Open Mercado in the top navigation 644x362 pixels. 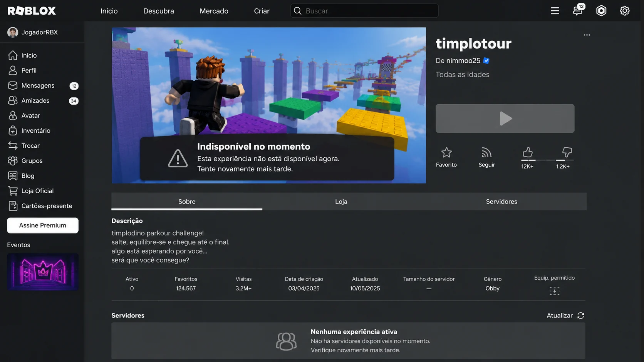[x=214, y=11]
